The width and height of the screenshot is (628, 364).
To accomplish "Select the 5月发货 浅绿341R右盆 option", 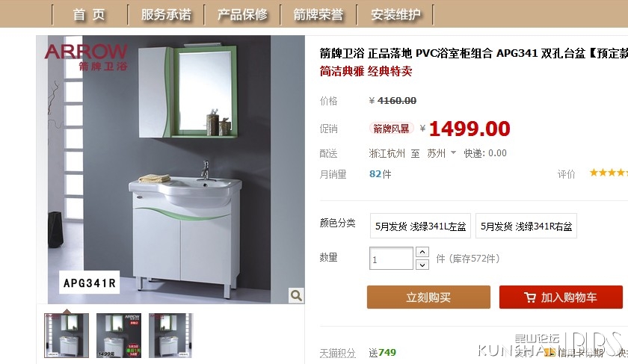I will click(x=526, y=226).
